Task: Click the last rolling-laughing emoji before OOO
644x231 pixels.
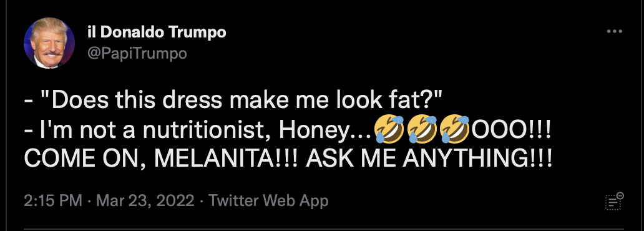Action: tap(455, 129)
